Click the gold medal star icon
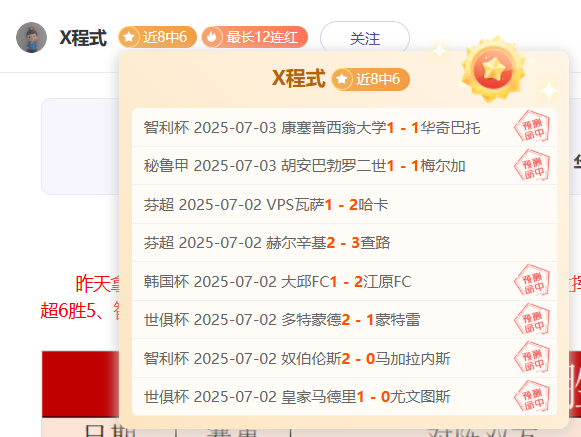The image size is (581, 437). [x=493, y=69]
